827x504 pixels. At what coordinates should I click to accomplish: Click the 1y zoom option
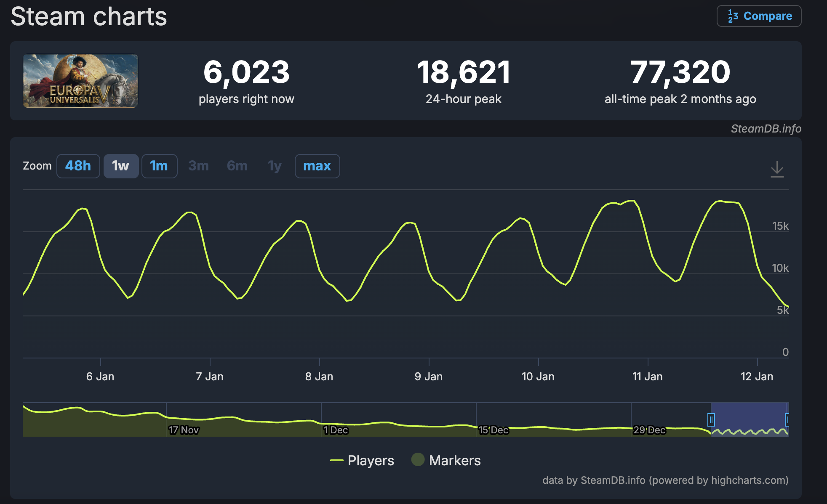[275, 166]
